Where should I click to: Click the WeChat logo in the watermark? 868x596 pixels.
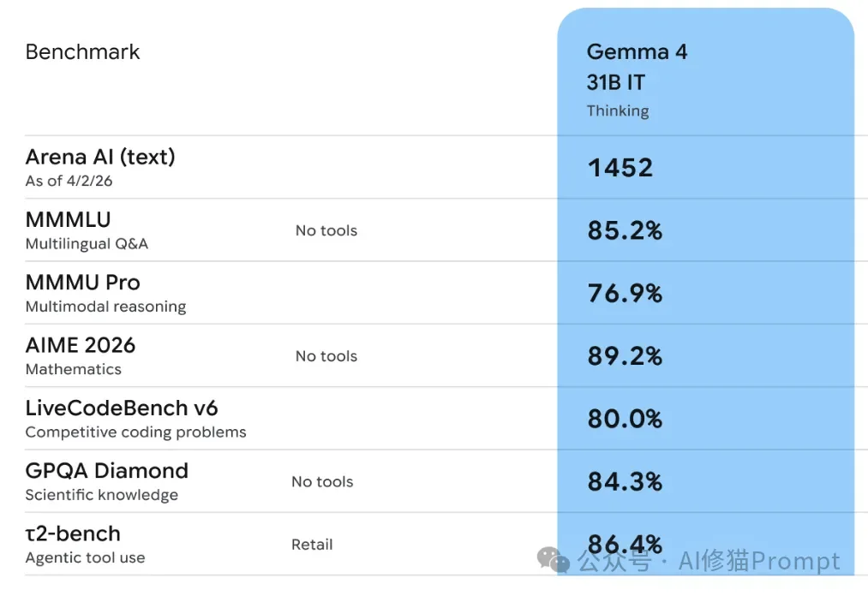[554, 561]
